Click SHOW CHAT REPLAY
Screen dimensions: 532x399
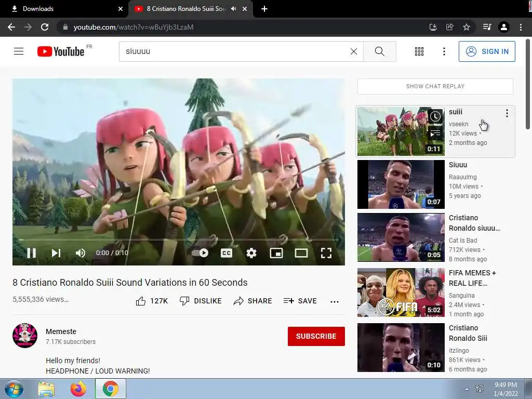(435, 86)
